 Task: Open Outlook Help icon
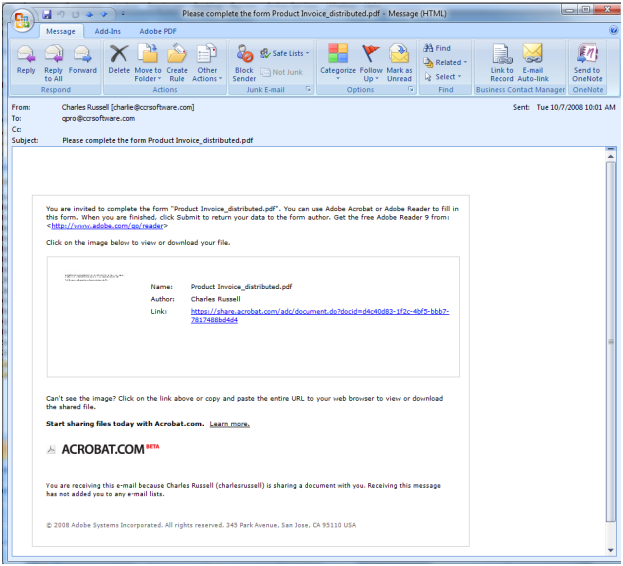coord(613,30)
